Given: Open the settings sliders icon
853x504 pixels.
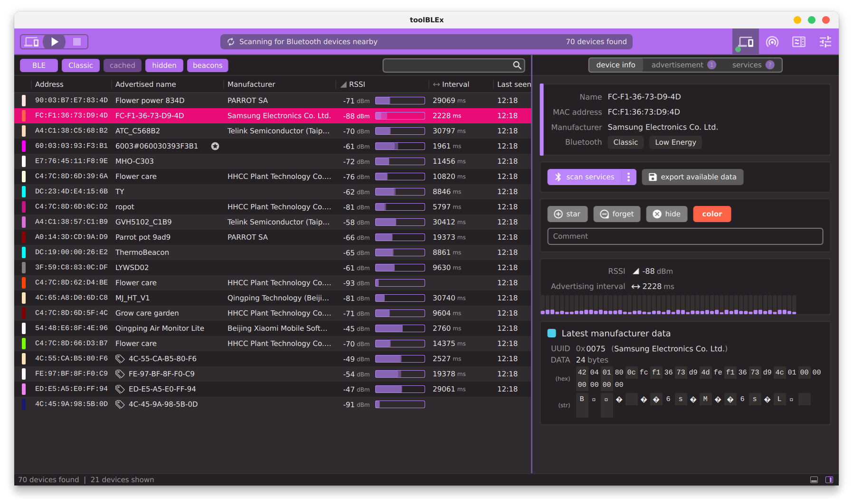Looking at the screenshot, I should coord(825,42).
